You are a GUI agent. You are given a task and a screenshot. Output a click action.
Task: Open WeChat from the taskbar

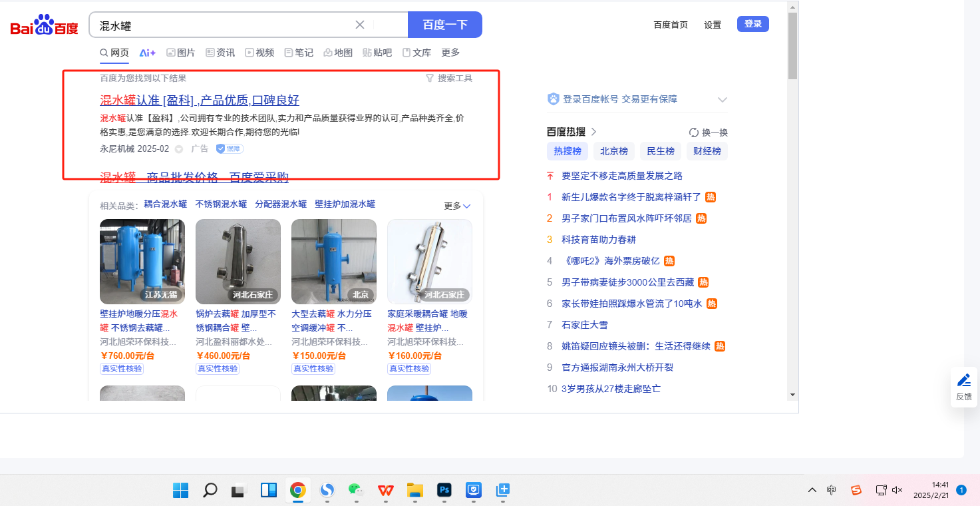(x=356, y=491)
